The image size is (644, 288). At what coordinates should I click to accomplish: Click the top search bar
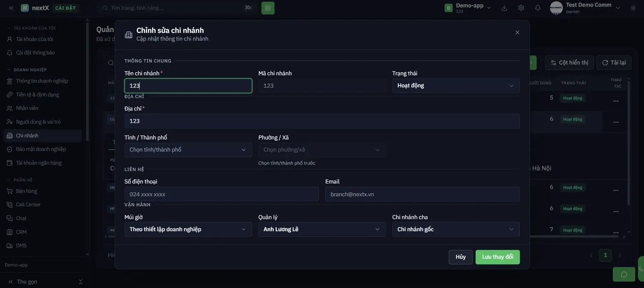(177, 8)
